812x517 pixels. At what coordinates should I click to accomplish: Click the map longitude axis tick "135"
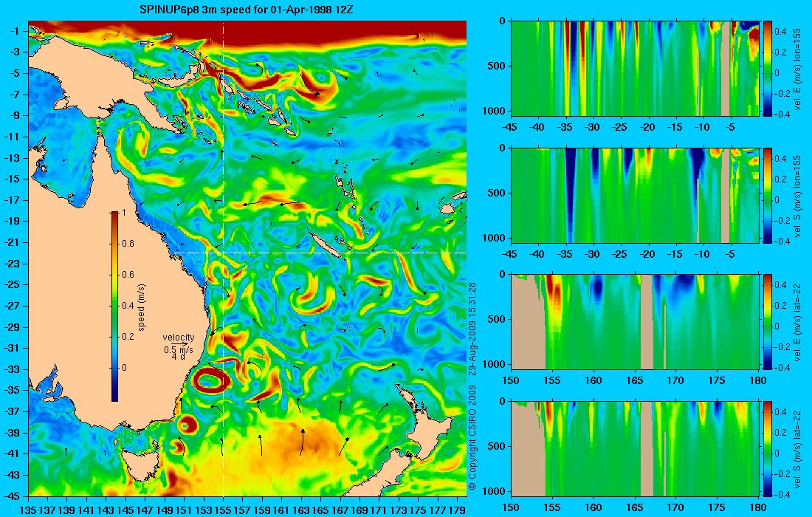point(28,510)
